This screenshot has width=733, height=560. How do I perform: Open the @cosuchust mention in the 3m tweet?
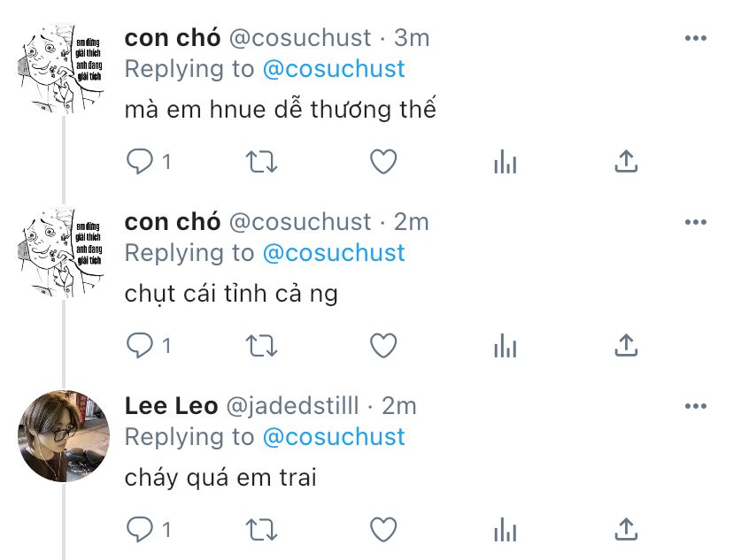(x=334, y=69)
